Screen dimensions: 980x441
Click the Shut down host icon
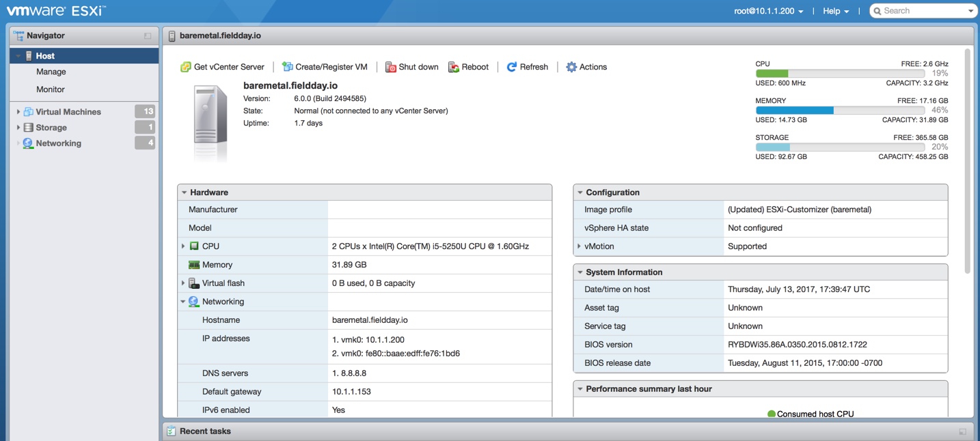pyautogui.click(x=390, y=67)
